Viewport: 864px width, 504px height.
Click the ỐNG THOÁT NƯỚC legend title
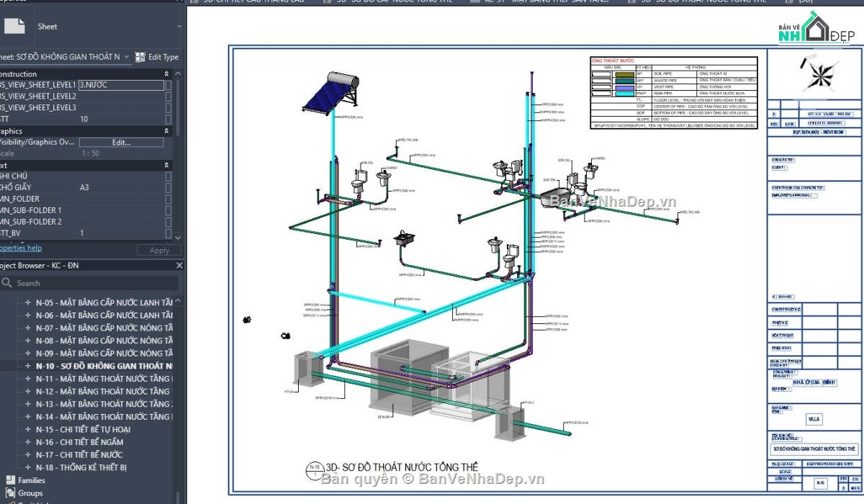pos(613,60)
